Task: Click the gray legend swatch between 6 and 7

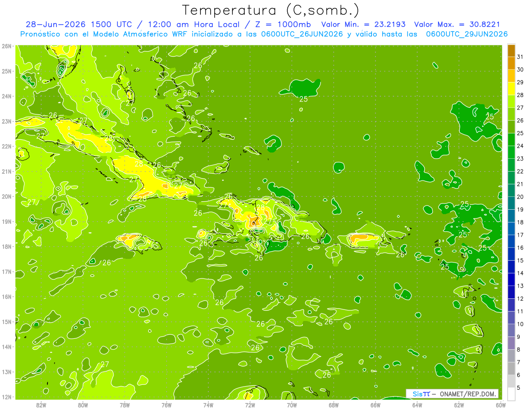Action: click(511, 368)
